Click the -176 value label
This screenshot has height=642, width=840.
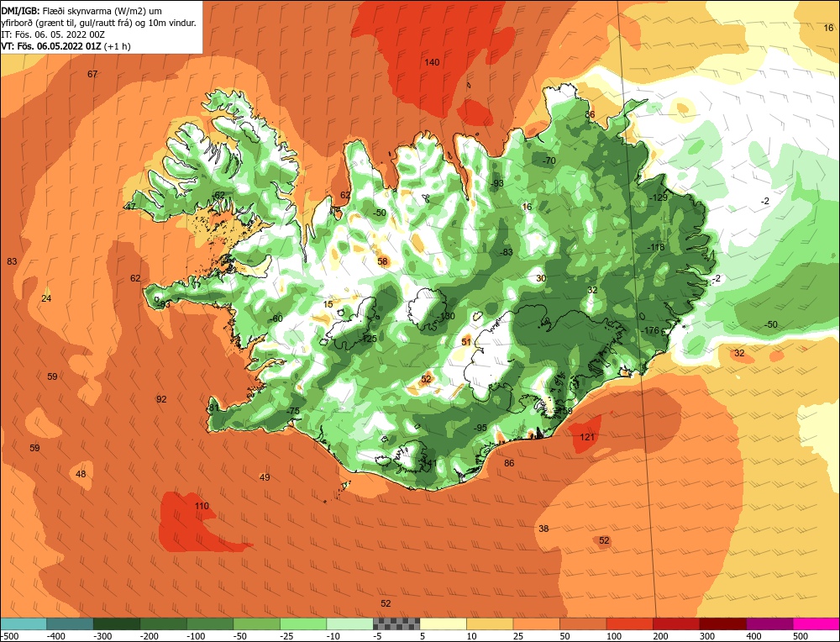coord(650,330)
